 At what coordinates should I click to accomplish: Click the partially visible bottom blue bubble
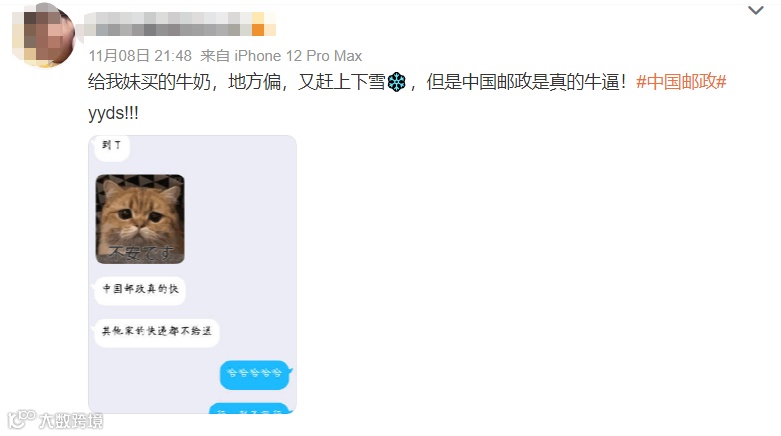coord(249,408)
